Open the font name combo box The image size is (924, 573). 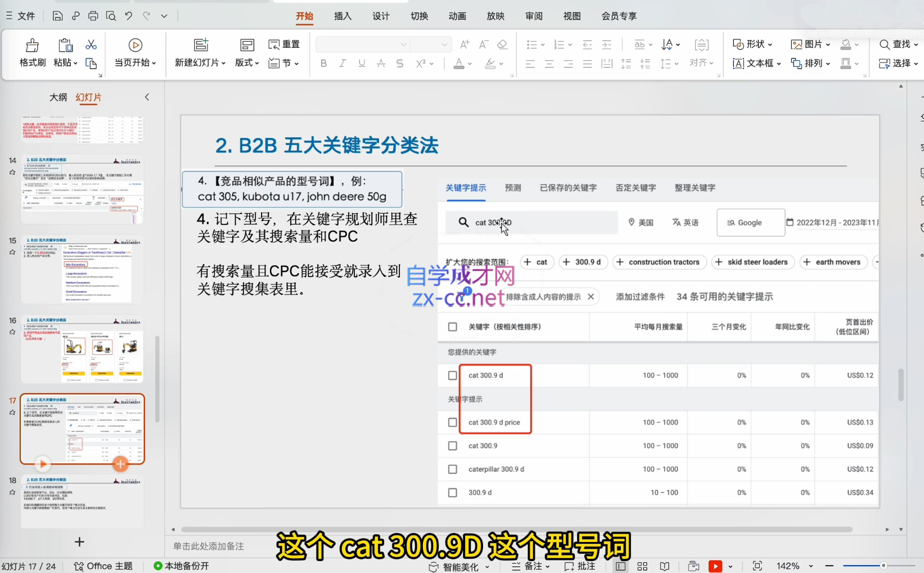pyautogui.click(x=363, y=44)
